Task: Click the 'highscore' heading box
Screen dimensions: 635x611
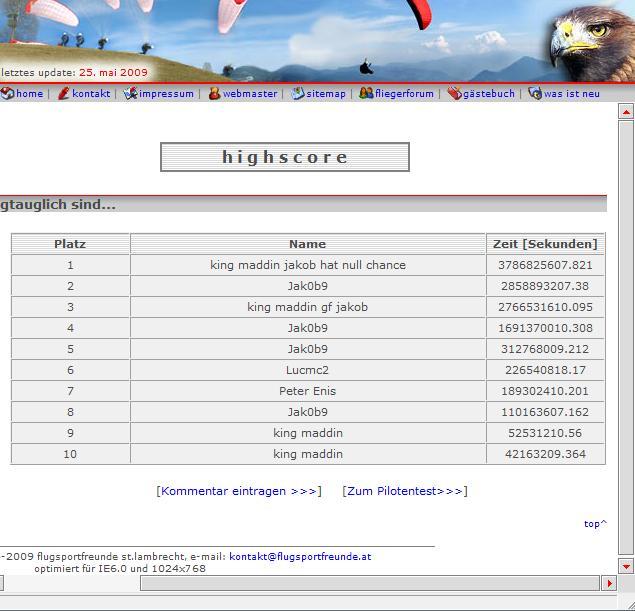Action: 285,157
